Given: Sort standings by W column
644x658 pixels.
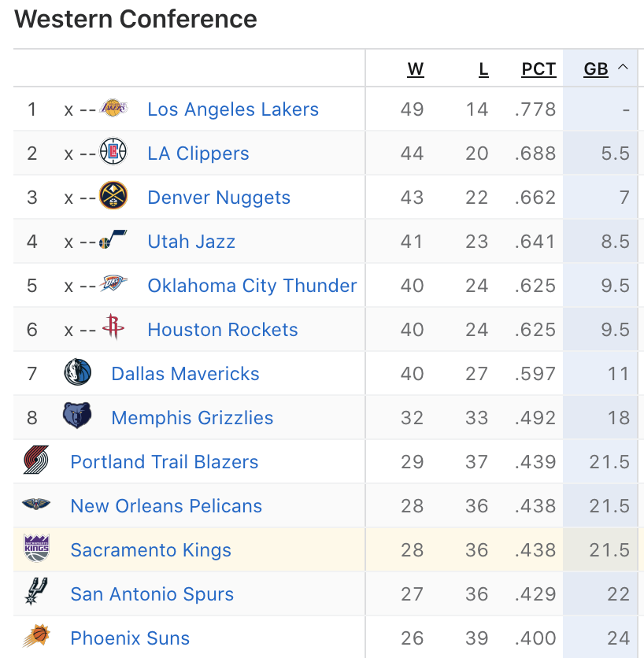Looking at the screenshot, I should [415, 69].
